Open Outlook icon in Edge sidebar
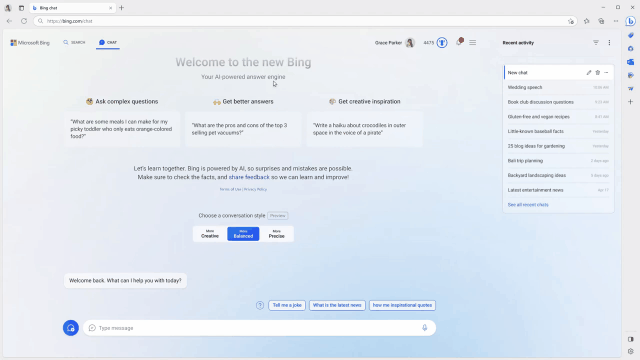 (x=631, y=62)
